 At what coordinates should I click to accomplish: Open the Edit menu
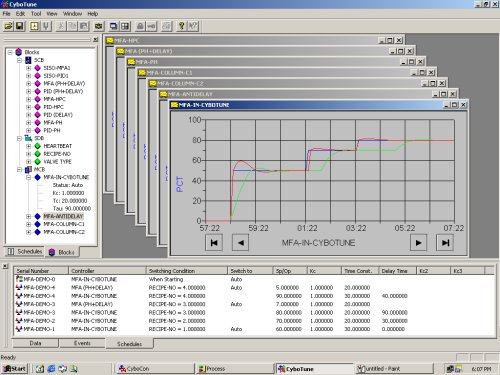pos(20,14)
